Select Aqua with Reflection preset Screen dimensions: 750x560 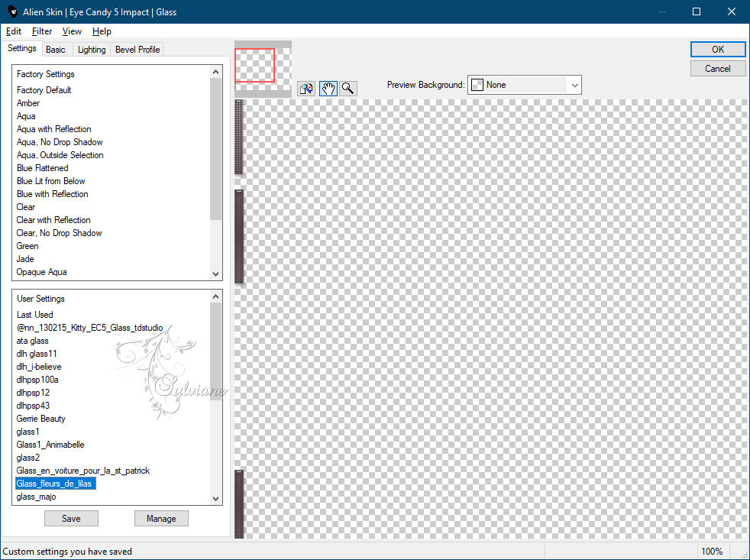coord(54,129)
